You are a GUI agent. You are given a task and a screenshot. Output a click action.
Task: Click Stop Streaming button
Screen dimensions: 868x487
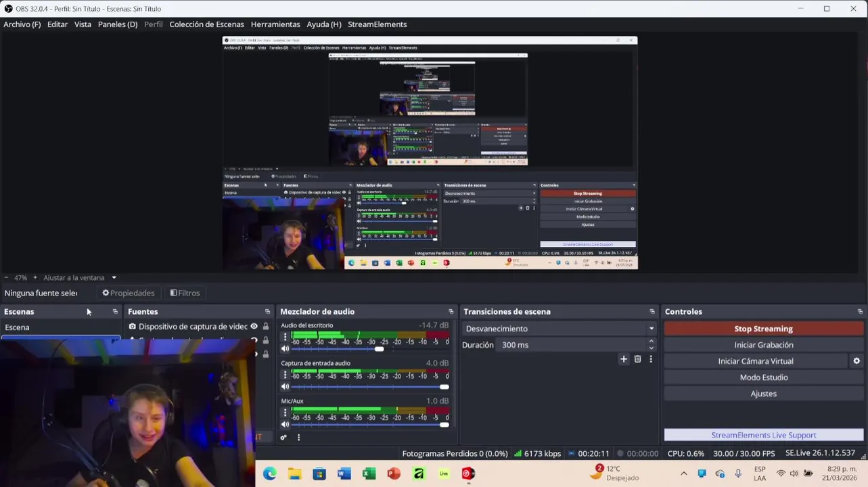[763, 329]
